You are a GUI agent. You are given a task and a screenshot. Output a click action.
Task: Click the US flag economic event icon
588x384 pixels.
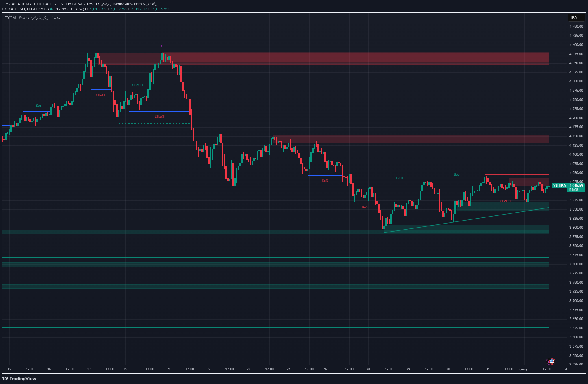pos(552,361)
